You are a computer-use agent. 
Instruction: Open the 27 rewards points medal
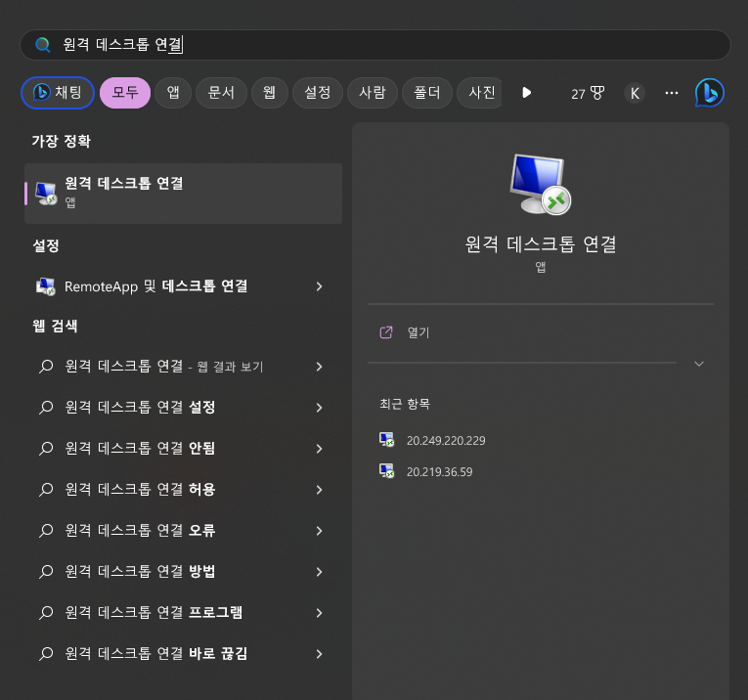(588, 93)
